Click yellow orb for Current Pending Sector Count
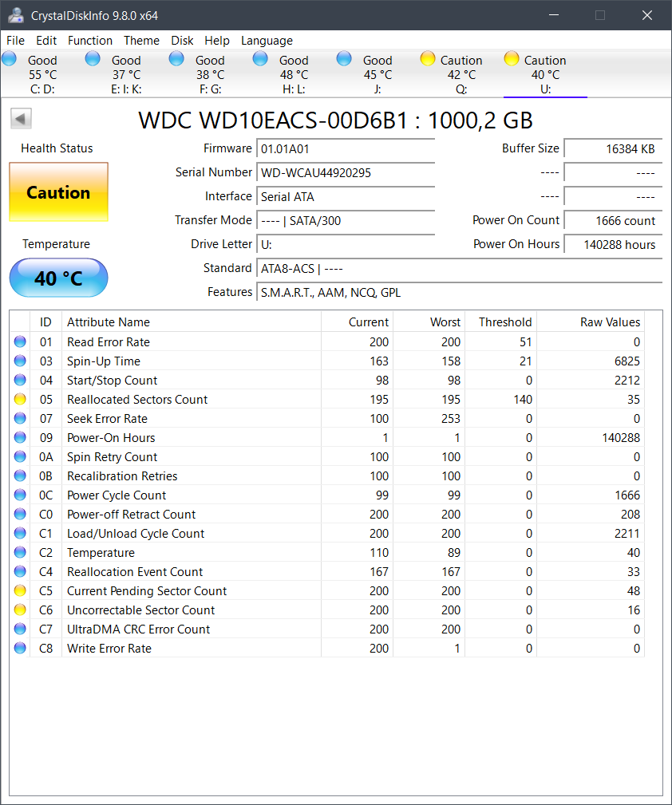672x805 pixels. point(20,591)
